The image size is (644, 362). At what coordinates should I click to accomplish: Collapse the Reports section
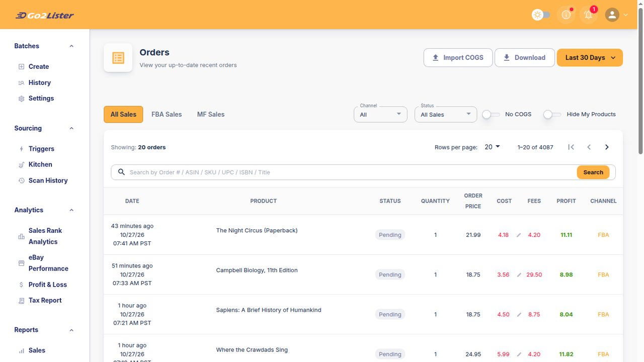(71, 330)
